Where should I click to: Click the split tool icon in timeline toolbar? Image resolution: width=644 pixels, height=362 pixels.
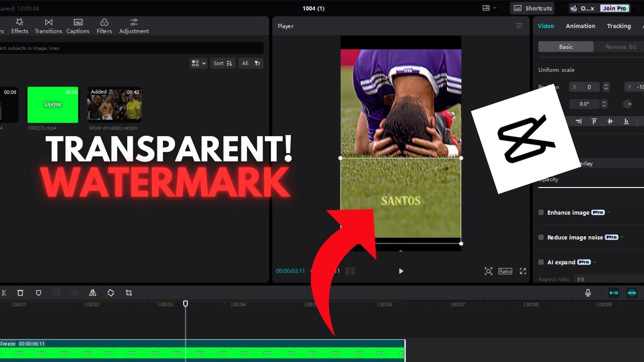pyautogui.click(x=3, y=293)
